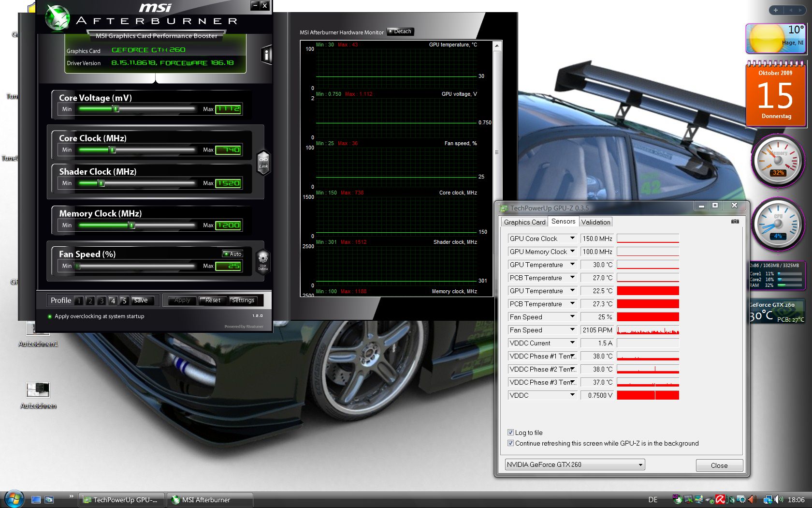Open Afterburner Settings
This screenshot has height=508, width=812.
pyautogui.click(x=243, y=300)
